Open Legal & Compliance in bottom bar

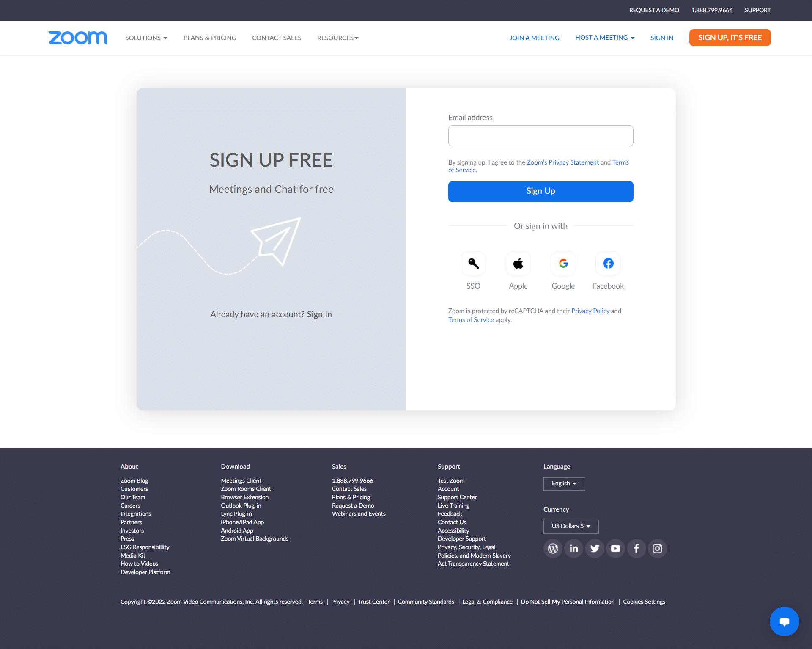[487, 602]
